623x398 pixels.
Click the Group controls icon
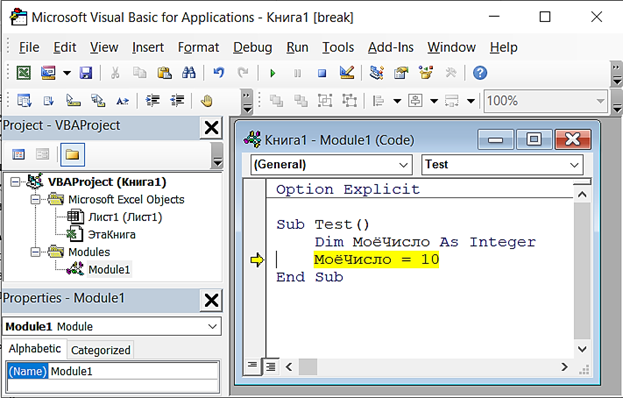(325, 101)
